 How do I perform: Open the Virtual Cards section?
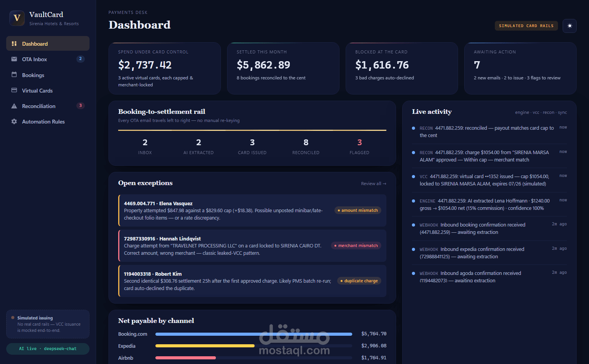48,91
